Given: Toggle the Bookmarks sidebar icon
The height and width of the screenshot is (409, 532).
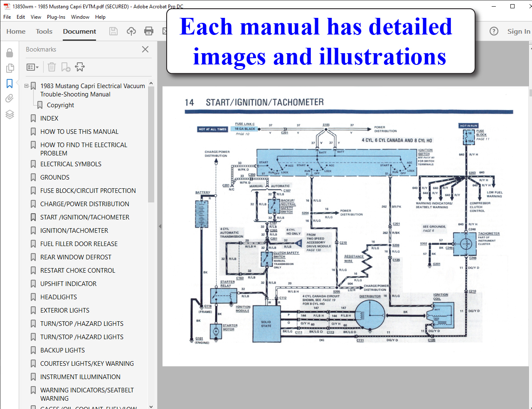Looking at the screenshot, I should pyautogui.click(x=10, y=84).
